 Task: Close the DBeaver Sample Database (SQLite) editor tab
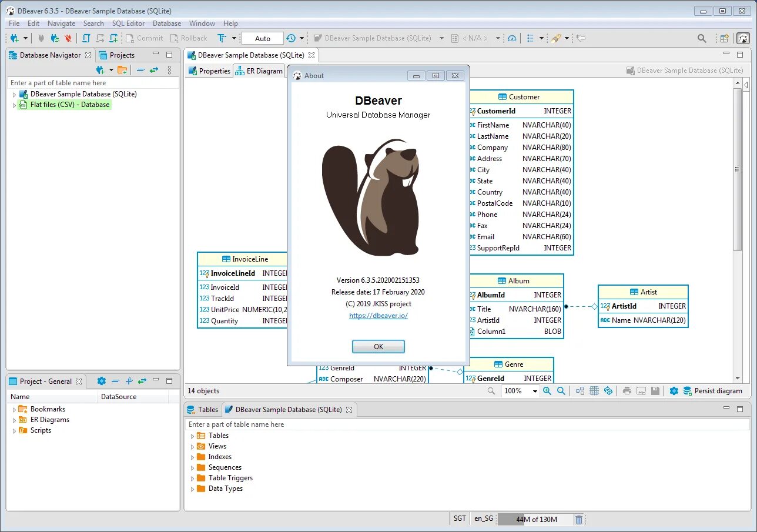pos(311,55)
